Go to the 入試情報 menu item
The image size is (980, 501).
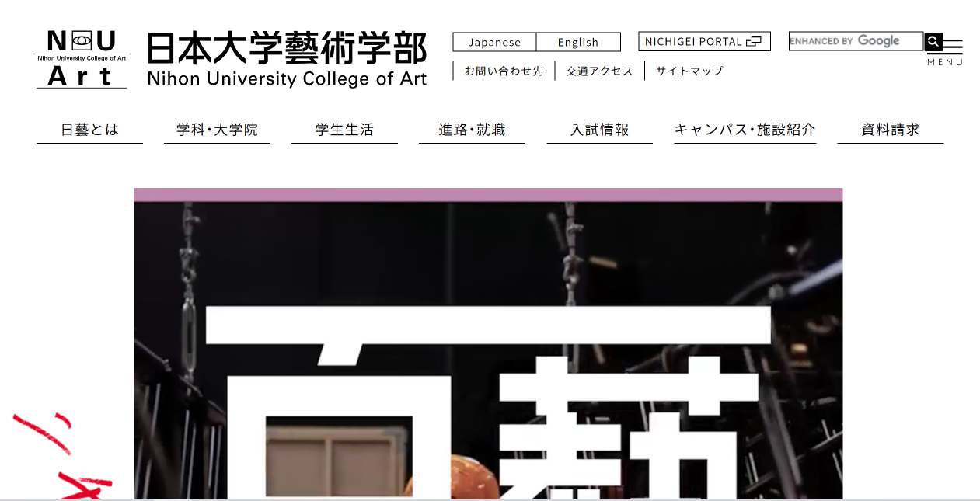(599, 130)
